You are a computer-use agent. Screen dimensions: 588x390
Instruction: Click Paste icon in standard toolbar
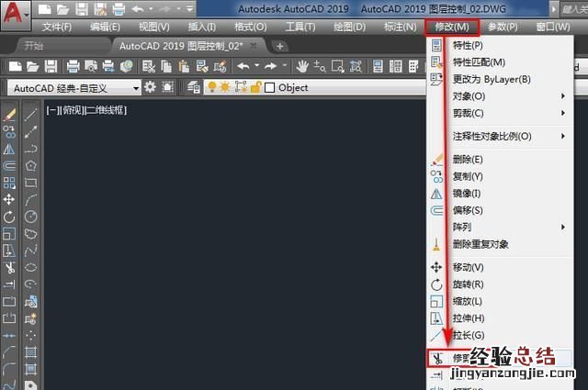184,67
